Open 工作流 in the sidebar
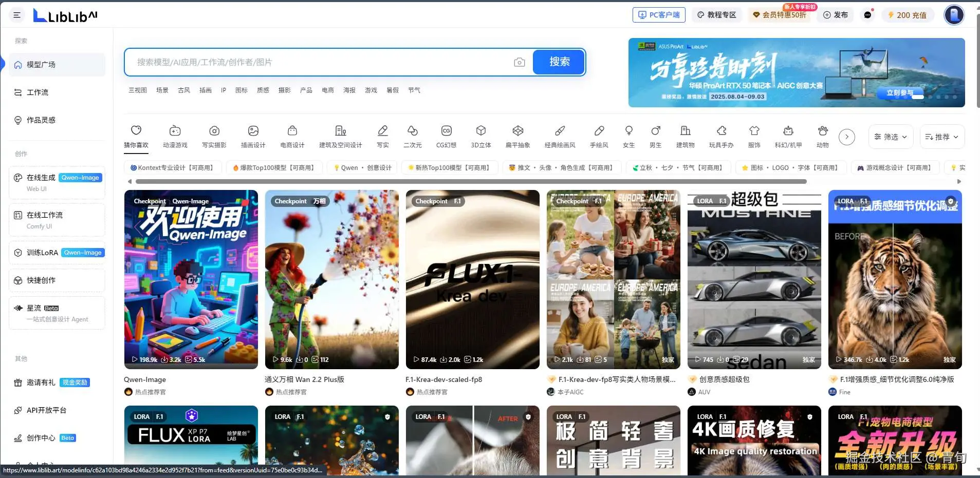The image size is (980, 478). tap(57, 92)
